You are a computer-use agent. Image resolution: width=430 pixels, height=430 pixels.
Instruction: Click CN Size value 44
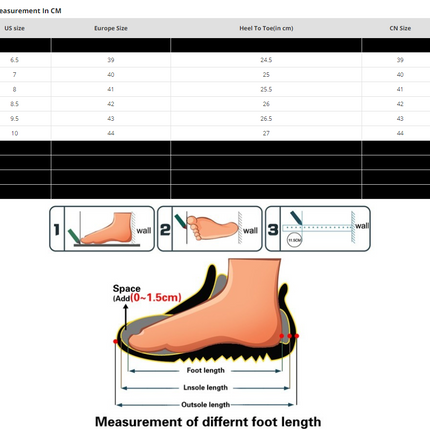[400, 133]
